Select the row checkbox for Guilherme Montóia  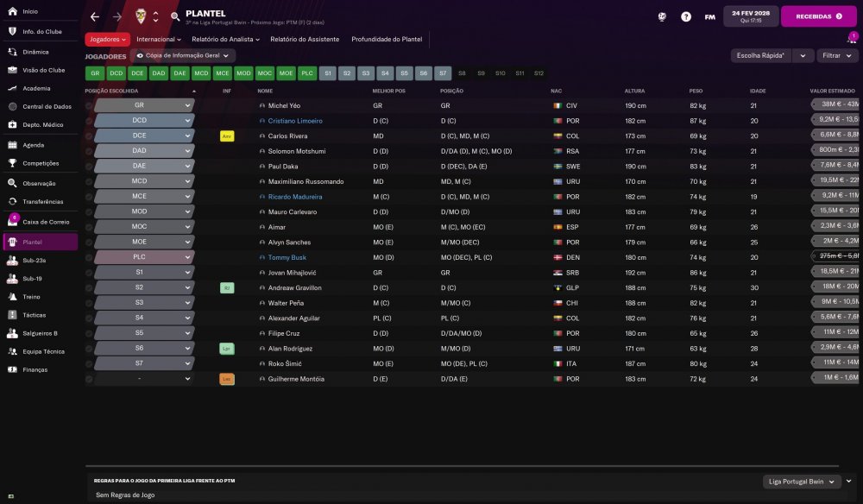(x=89, y=379)
